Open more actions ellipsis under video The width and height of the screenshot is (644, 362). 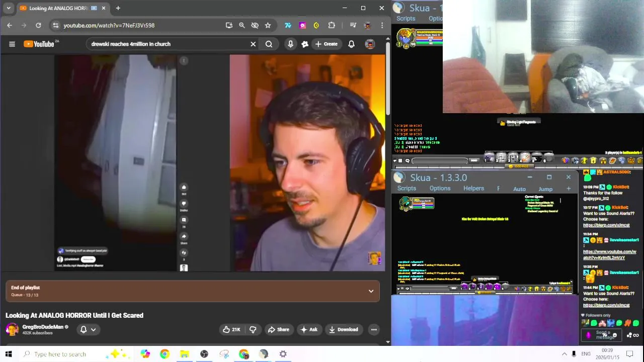pyautogui.click(x=374, y=330)
